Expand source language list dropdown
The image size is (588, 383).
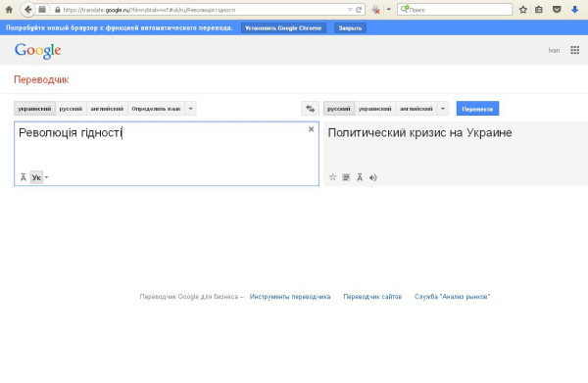[x=190, y=109]
